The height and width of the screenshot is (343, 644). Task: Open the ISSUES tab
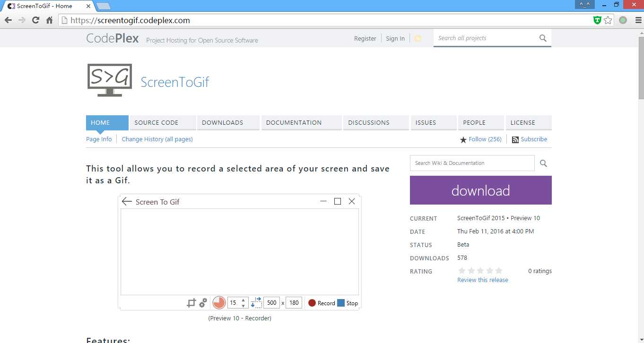tap(434, 122)
